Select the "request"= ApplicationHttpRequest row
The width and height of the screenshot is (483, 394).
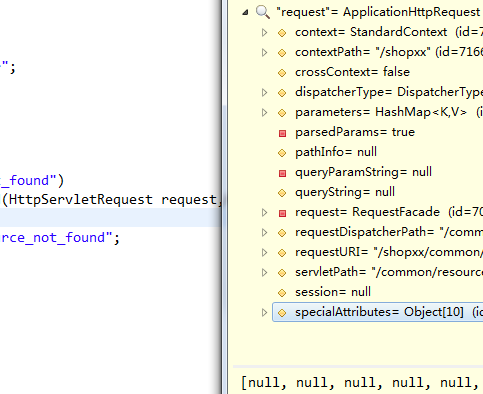[379, 12]
